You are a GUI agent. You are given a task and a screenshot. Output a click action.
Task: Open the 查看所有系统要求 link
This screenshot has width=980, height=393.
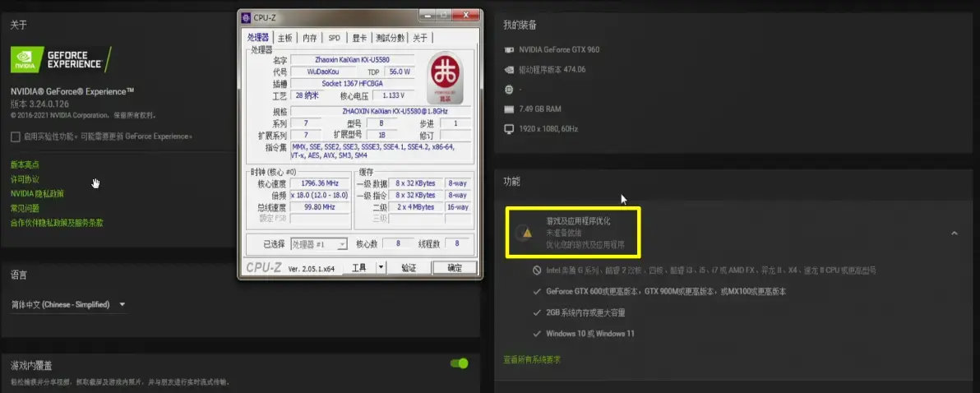pos(532,360)
